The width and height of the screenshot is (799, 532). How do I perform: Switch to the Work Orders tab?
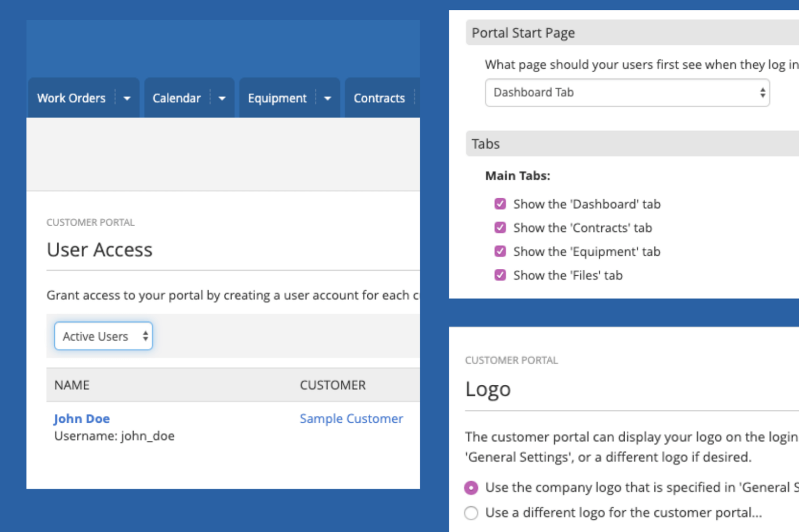71,98
